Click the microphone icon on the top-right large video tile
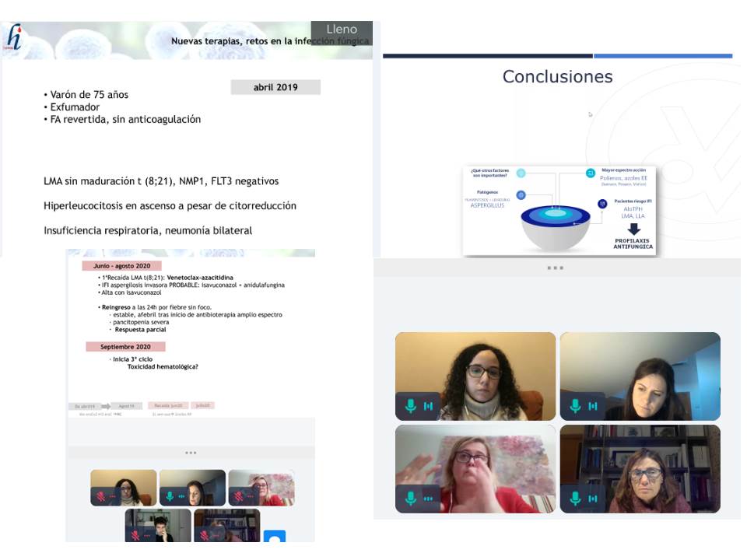The width and height of the screenshot is (747, 560). click(576, 406)
